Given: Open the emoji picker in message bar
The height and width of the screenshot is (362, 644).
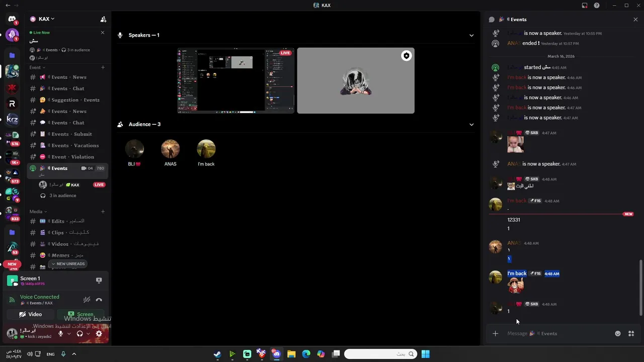Looking at the screenshot, I should coord(618,333).
